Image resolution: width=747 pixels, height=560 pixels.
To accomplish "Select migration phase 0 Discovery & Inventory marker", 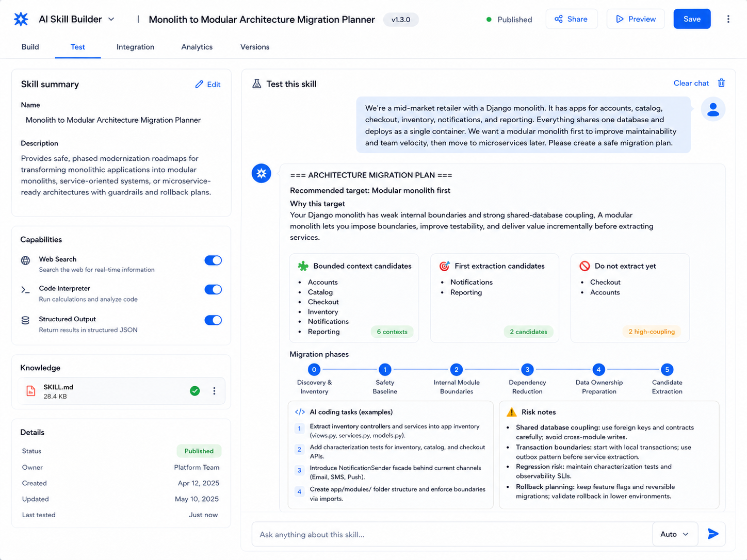I will [314, 369].
